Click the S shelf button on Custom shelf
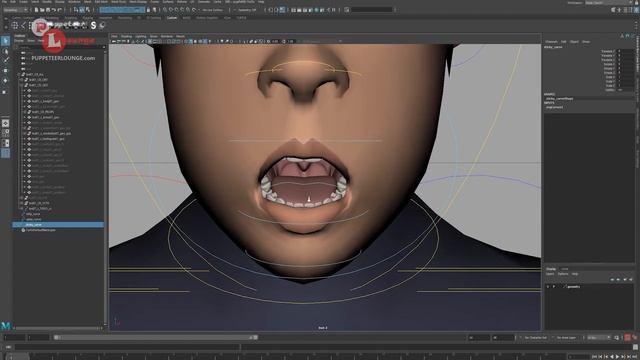This screenshot has width=640, height=360. pyautogui.click(x=93, y=26)
